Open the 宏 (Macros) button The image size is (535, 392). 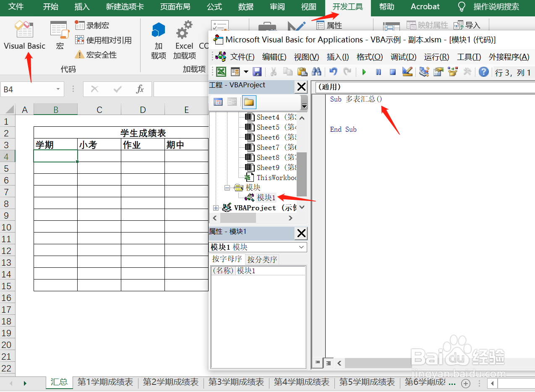(x=60, y=36)
